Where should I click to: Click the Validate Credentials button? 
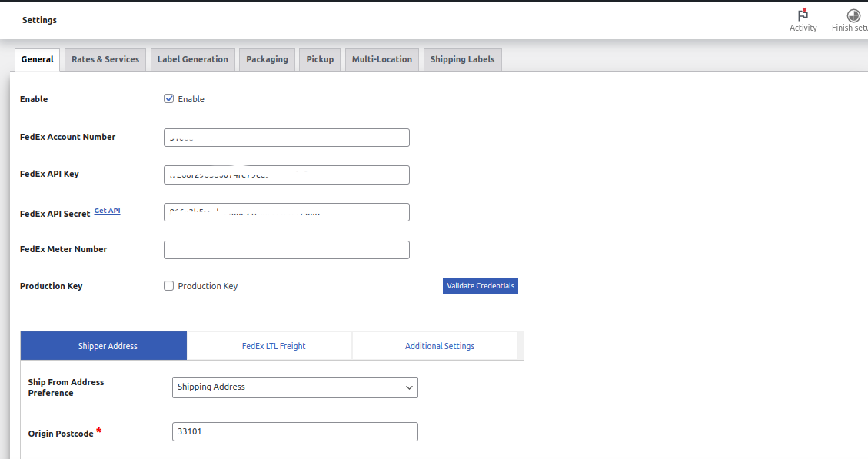[481, 286]
